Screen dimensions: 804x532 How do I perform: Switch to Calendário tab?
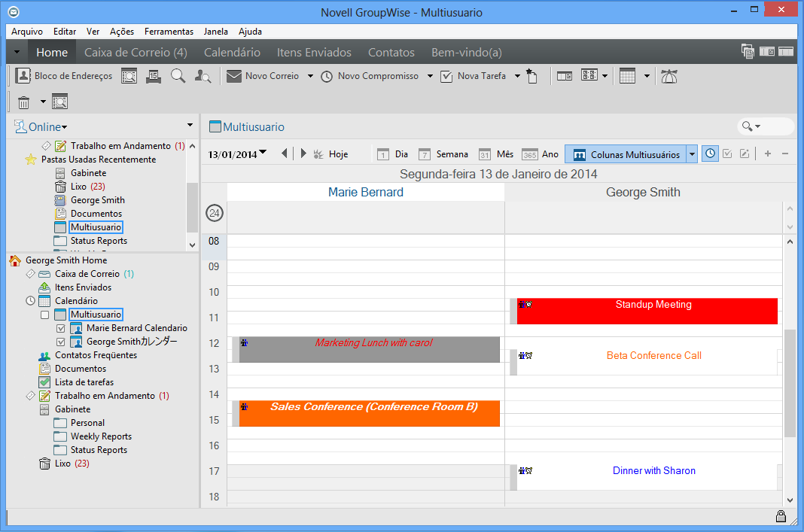pyautogui.click(x=233, y=52)
